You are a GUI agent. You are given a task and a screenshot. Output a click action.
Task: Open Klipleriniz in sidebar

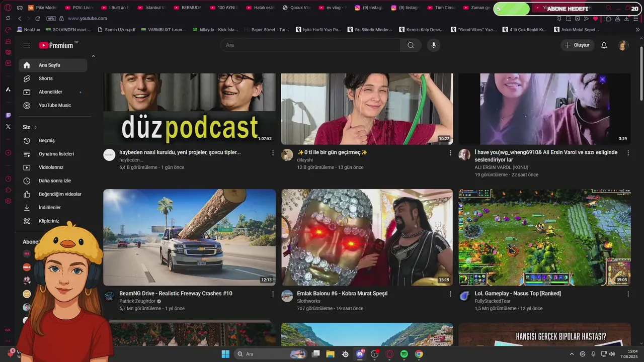[53, 221]
